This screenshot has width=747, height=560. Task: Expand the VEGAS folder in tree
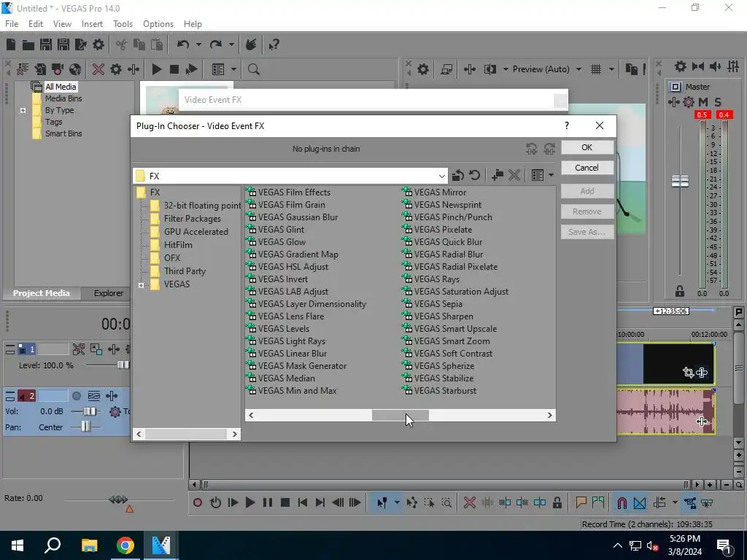[x=141, y=285]
